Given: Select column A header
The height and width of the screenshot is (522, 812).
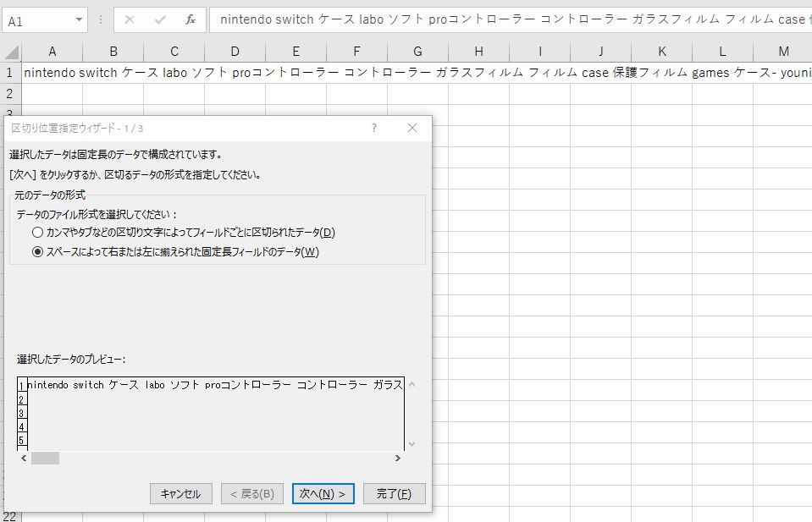Looking at the screenshot, I should [x=52, y=52].
